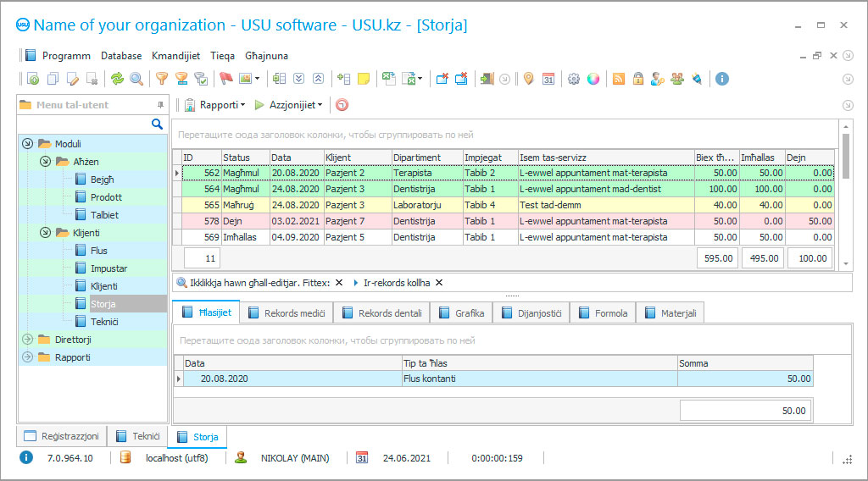The width and height of the screenshot is (868, 481).
Task: Click the padlock icon in toolbar
Action: (x=638, y=79)
